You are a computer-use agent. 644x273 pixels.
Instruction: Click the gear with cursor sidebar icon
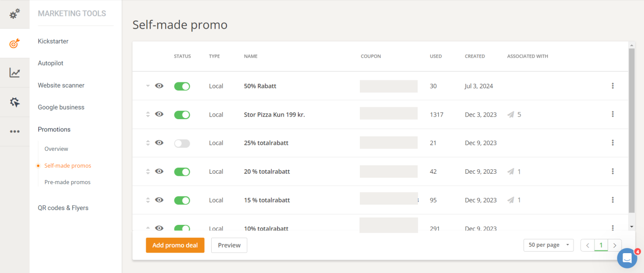pyautogui.click(x=14, y=102)
